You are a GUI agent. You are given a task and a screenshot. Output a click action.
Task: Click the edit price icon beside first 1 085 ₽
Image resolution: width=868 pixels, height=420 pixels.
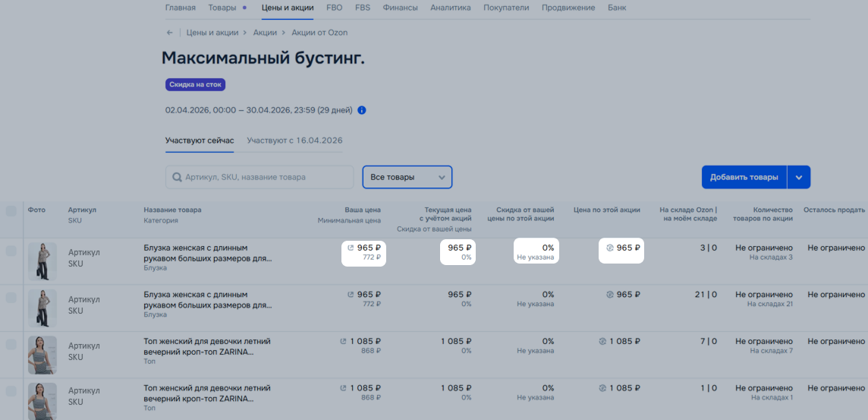tap(343, 341)
